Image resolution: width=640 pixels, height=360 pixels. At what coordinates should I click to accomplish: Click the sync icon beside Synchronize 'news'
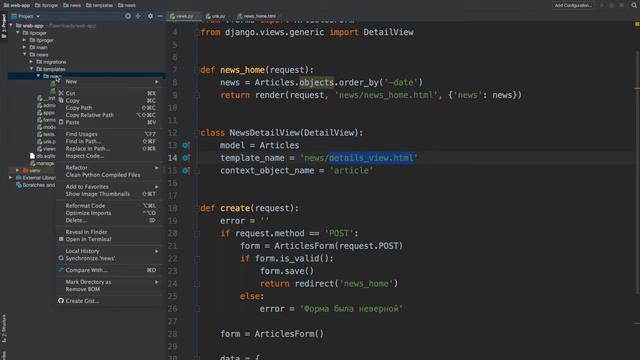61,258
